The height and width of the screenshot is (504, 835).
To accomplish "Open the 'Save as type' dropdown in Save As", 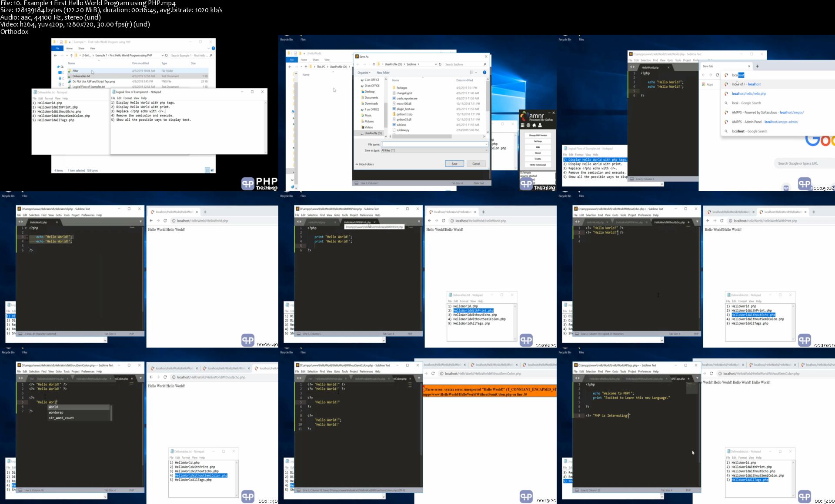I will [x=434, y=150].
